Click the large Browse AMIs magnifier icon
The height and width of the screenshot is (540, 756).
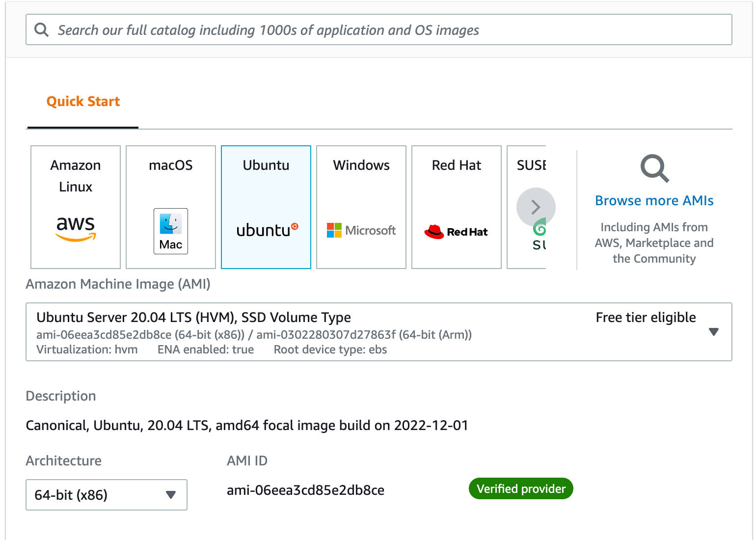click(x=654, y=169)
